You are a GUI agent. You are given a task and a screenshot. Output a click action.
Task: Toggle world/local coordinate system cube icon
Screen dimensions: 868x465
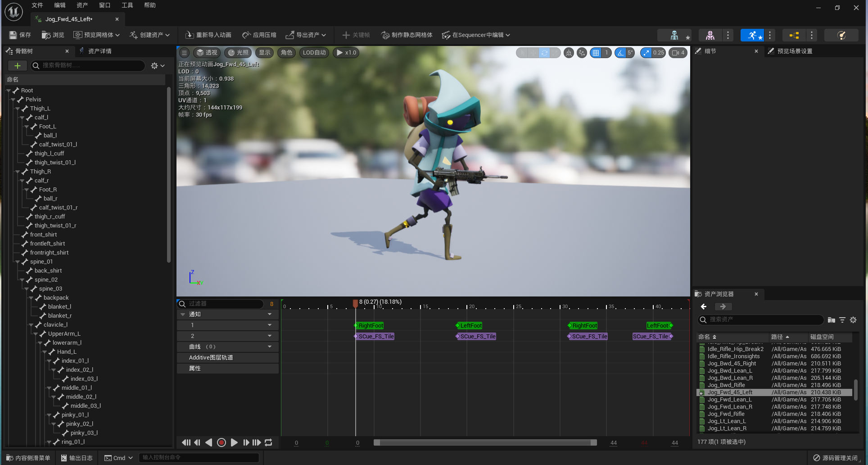pyautogui.click(x=569, y=53)
